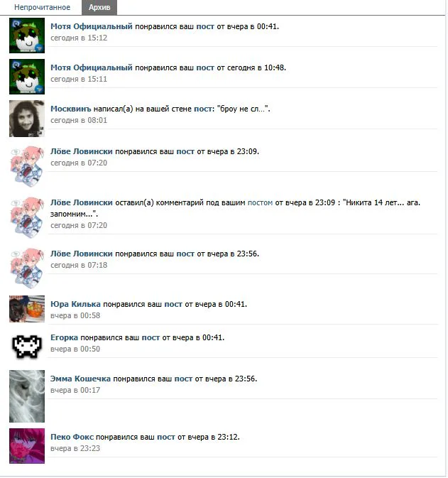Open пост link in Пеко Фокс notification
The height and width of the screenshot is (478, 448).
(166, 437)
